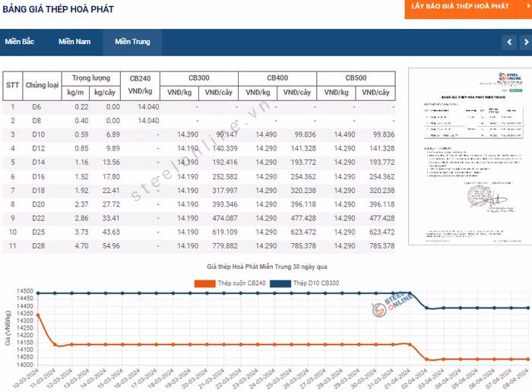Click the kg/cây subheader
The image size is (532, 392).
click(x=105, y=93)
